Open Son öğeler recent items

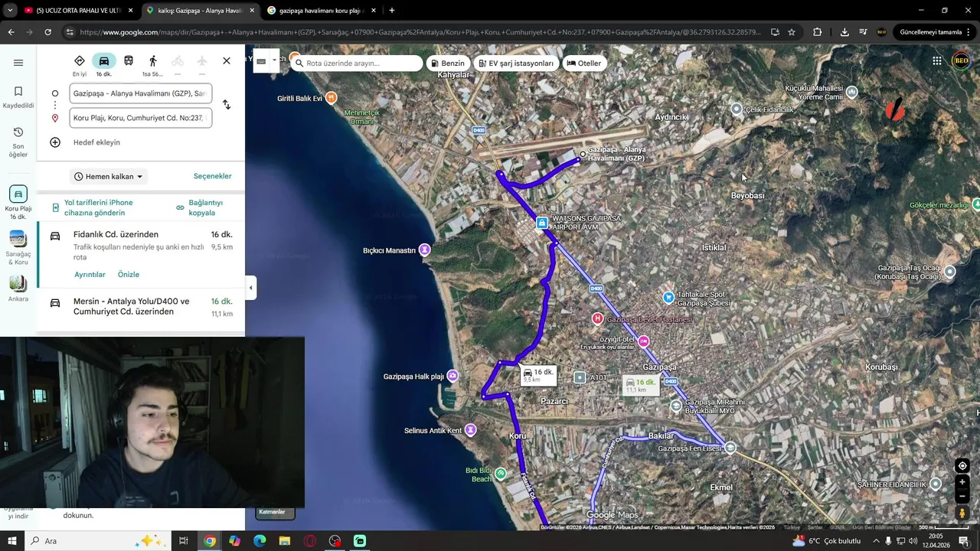[18, 142]
